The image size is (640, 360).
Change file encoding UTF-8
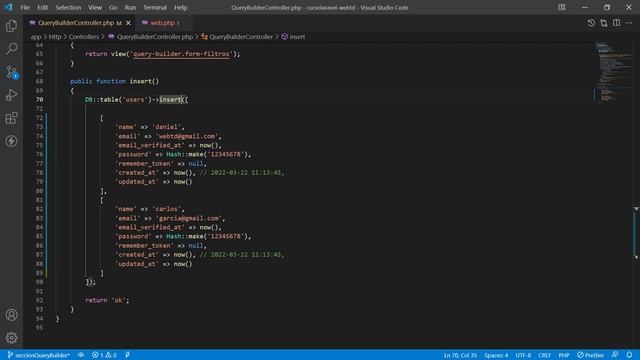[523, 355]
